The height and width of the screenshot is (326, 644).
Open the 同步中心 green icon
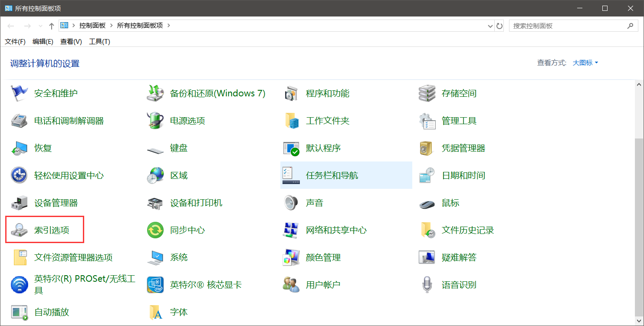pos(155,230)
